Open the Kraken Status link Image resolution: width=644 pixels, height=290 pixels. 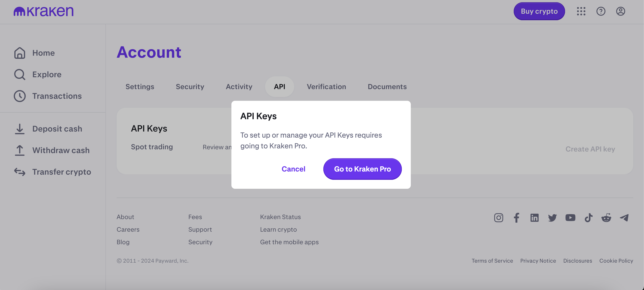pos(280,217)
